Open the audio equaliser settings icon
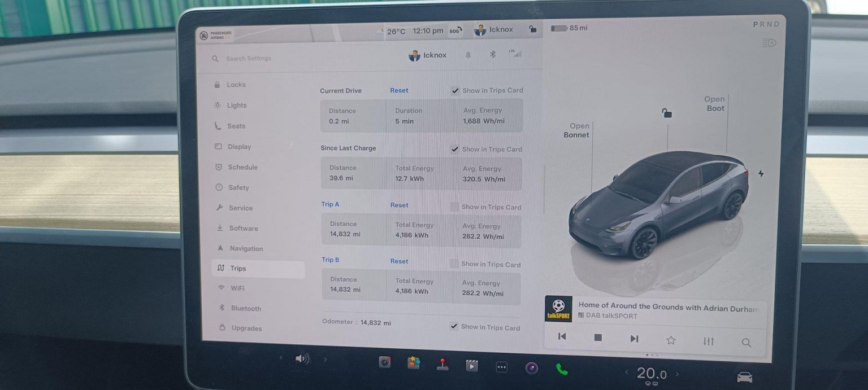Screen dimensions: 868x390 709,341
